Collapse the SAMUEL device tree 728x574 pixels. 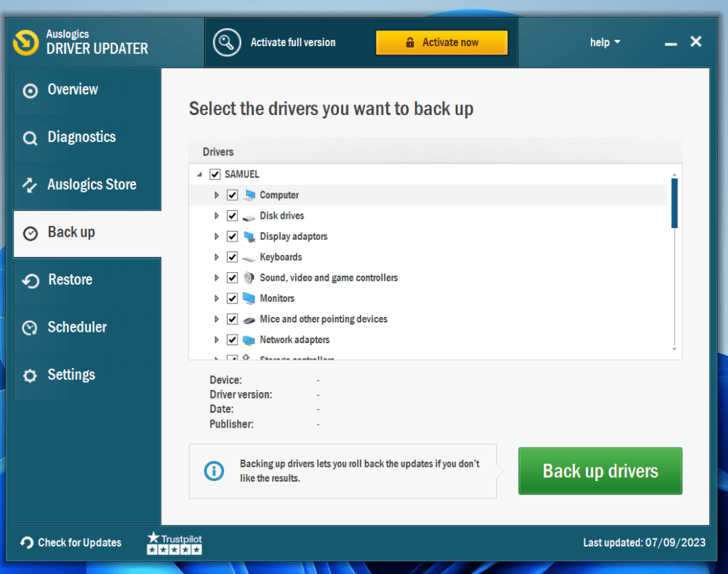(x=199, y=174)
